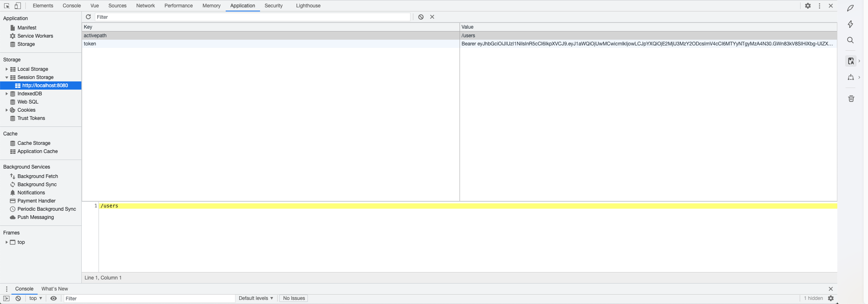Show the console sidebar icon
Viewport: 868px width, 304px height.
pos(6,298)
